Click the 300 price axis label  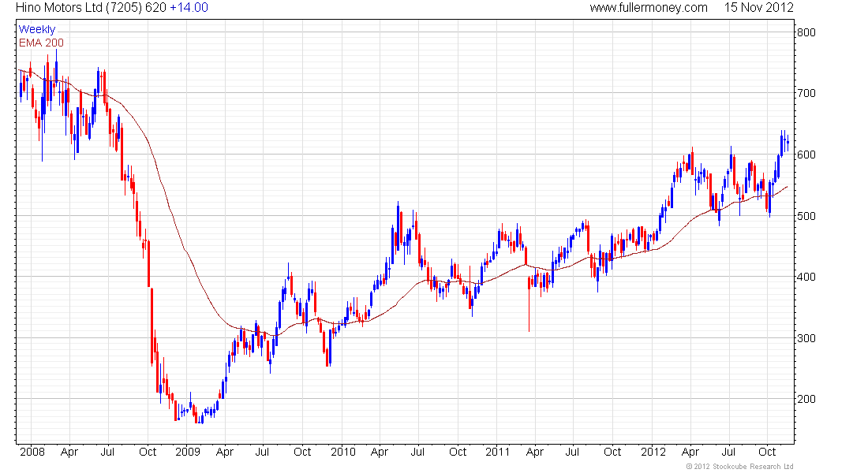(x=806, y=338)
